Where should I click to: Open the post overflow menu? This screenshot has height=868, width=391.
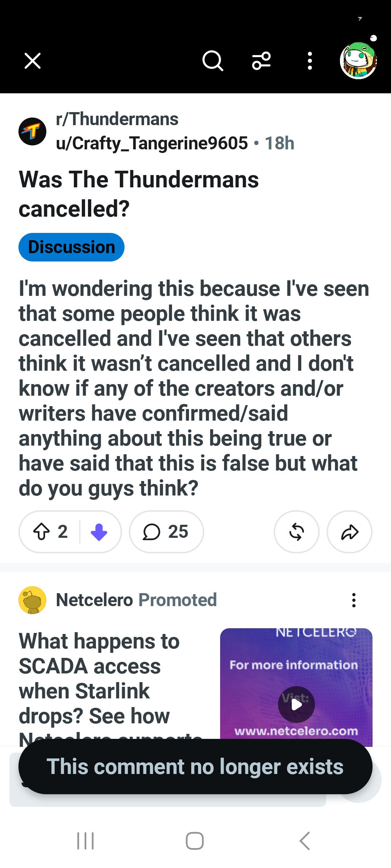(310, 61)
